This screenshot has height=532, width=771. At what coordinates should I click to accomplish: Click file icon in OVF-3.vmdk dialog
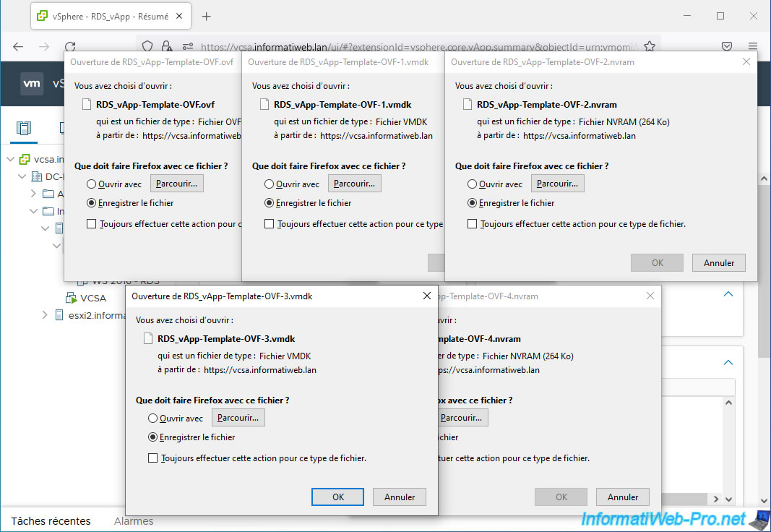pos(147,338)
